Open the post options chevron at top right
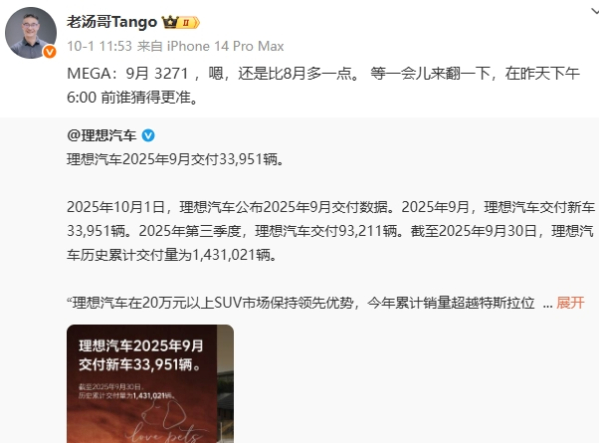Viewport: 599px width, 443px height. [594, 11]
